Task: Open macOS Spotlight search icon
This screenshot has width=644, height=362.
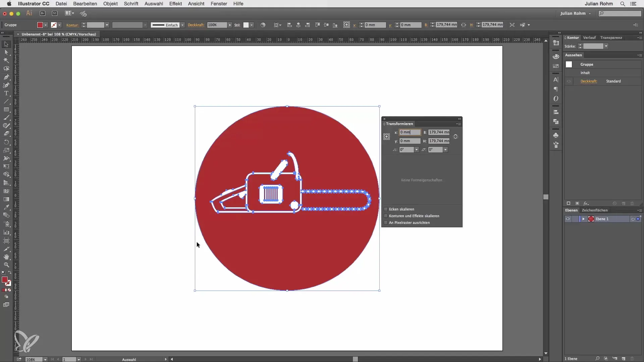Action: [623, 4]
